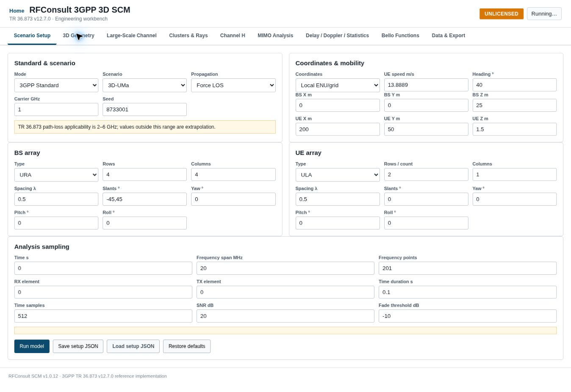
Task: Open the Mode dropdown
Action: (x=56, y=85)
